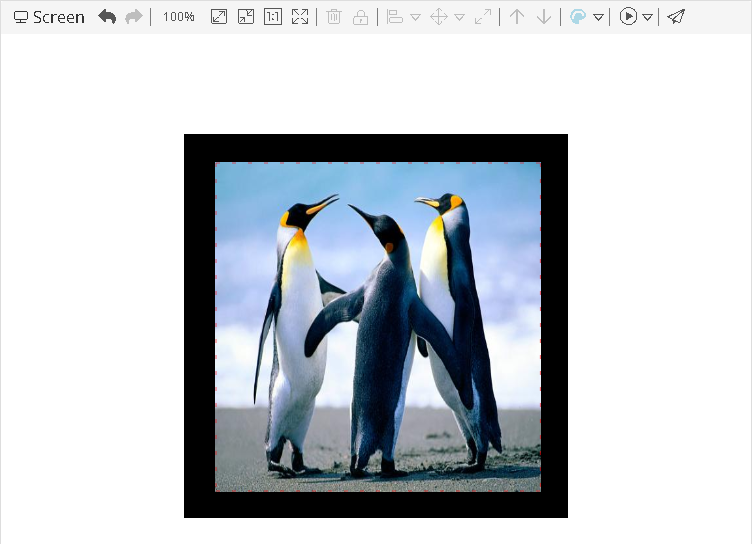752x544 pixels.
Task: Open the align options dropdown arrow
Action: 415,18
